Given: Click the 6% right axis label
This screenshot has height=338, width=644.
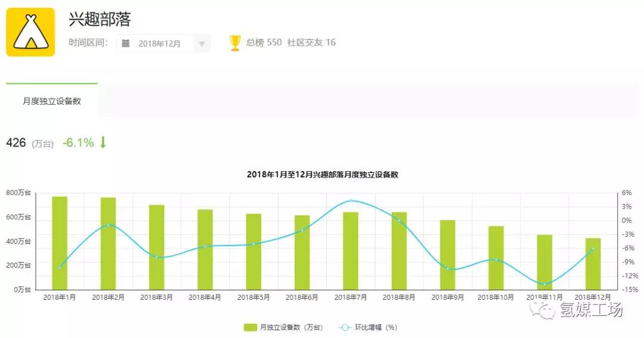Looking at the screenshot, I should pos(627,193).
